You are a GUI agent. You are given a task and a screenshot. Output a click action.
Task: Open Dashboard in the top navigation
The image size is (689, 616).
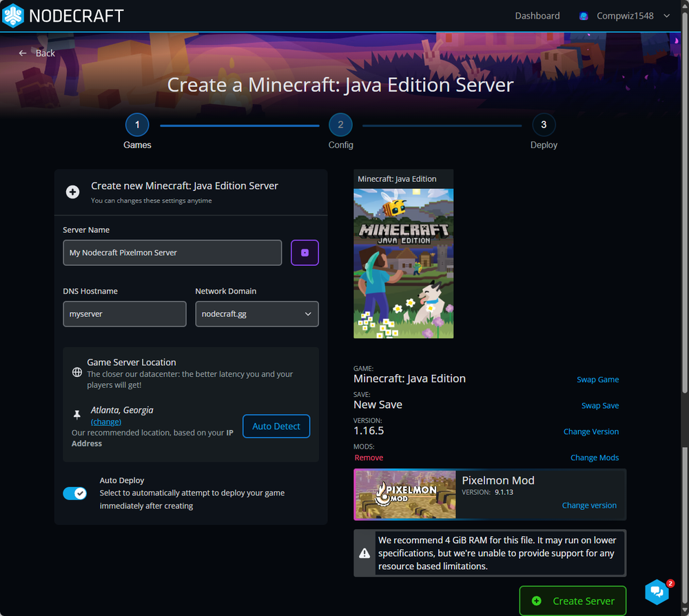tap(537, 16)
